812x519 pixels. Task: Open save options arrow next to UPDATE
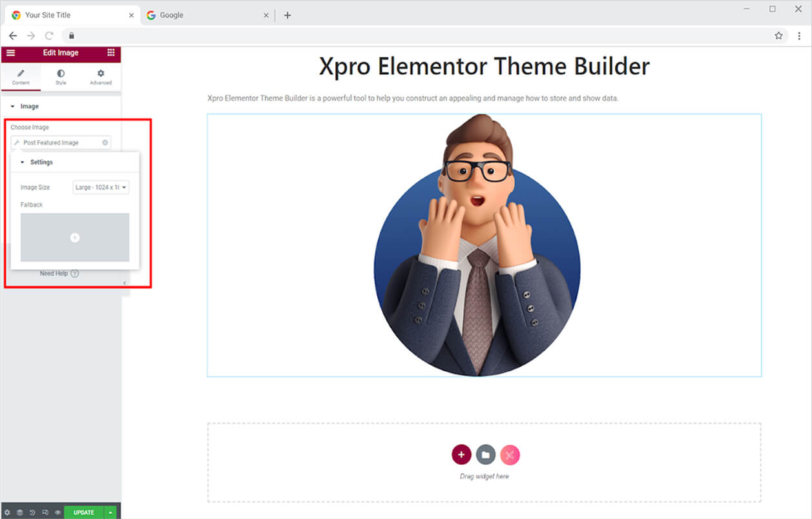click(x=110, y=513)
